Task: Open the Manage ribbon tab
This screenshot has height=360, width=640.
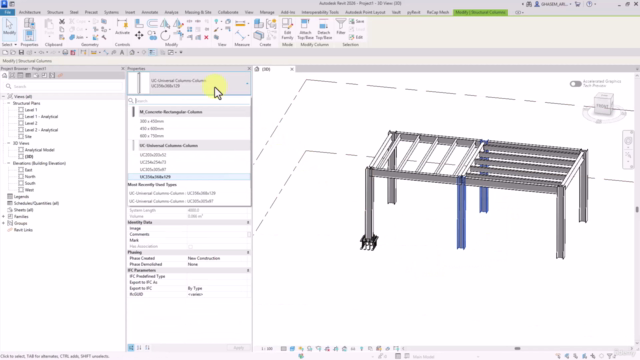Action: tap(267, 12)
